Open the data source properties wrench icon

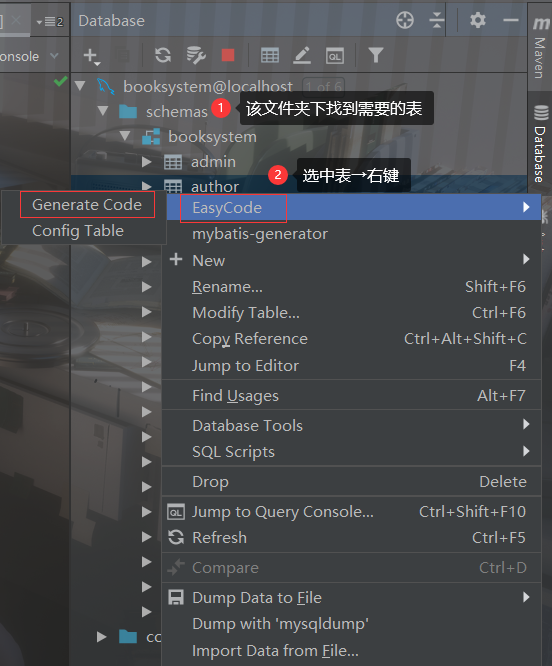(196, 55)
